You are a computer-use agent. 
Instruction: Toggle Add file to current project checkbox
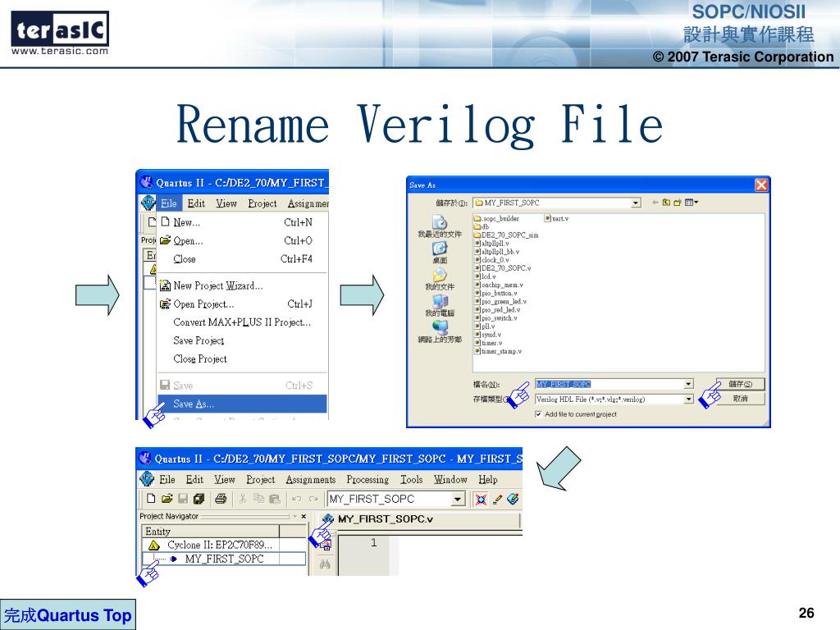pyautogui.click(x=538, y=414)
